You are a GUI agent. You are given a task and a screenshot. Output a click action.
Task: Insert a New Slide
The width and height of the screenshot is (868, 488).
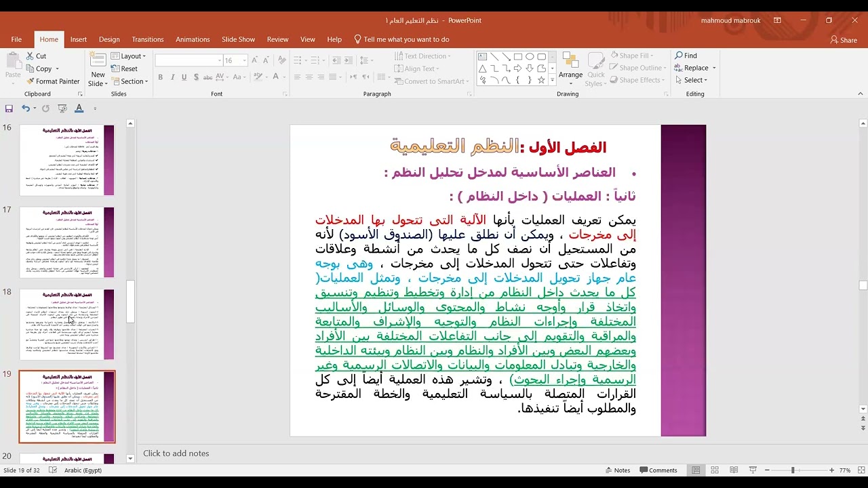click(x=98, y=70)
